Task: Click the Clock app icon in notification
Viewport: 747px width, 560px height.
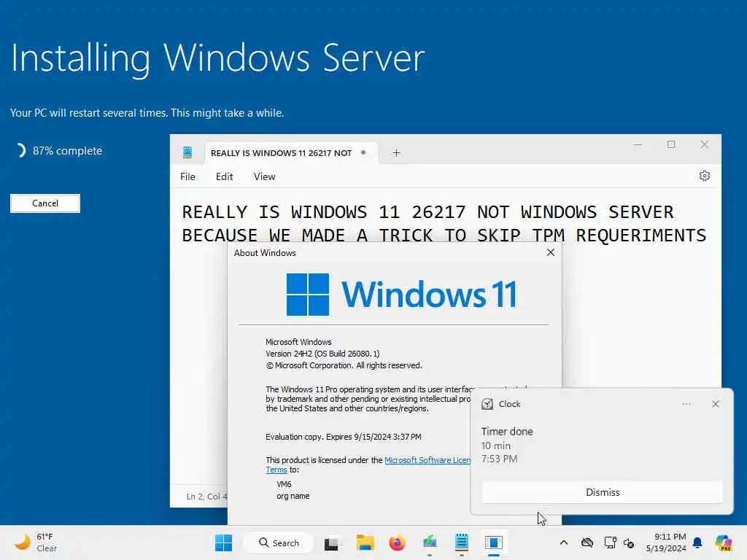Action: pyautogui.click(x=487, y=404)
